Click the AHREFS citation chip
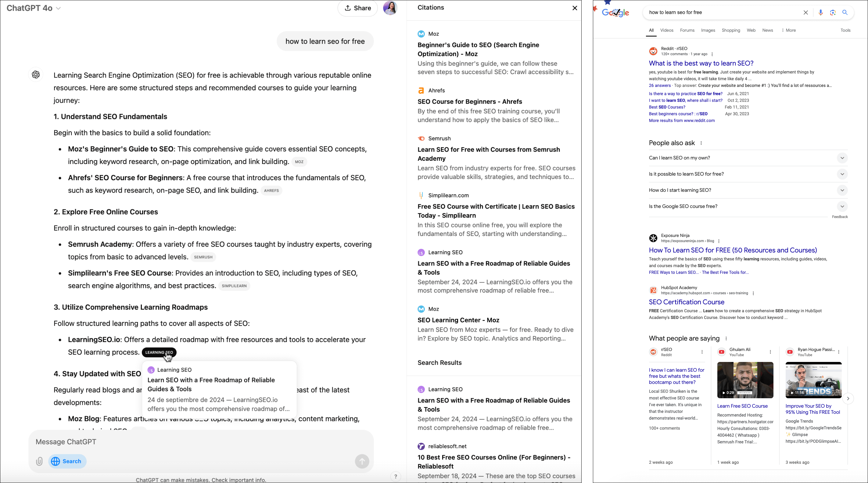This screenshot has height=483, width=868. pyautogui.click(x=271, y=191)
